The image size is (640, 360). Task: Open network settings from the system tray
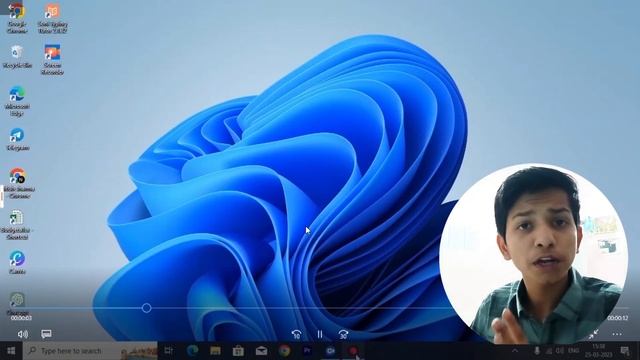point(549,351)
